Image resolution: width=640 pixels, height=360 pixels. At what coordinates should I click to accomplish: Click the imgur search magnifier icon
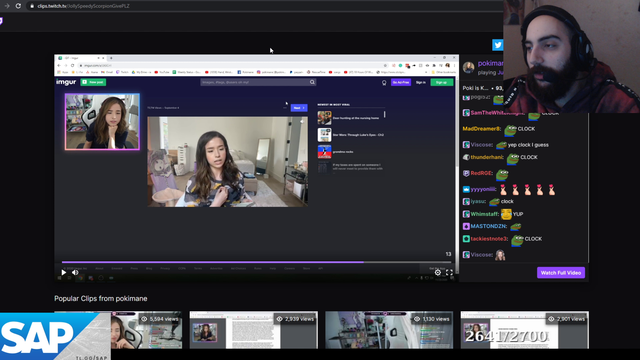point(312,82)
